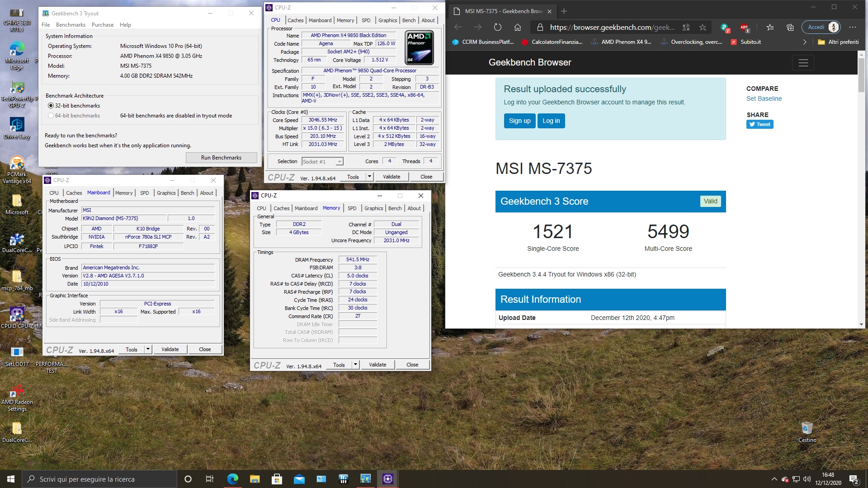Expand Tools dropdown in Memory window
Viewport: 868px width, 488px height.
pyautogui.click(x=355, y=365)
